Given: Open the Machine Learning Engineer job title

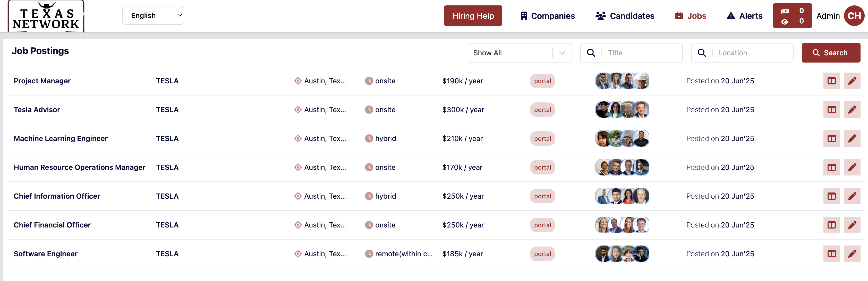Looking at the screenshot, I should pyautogui.click(x=61, y=138).
